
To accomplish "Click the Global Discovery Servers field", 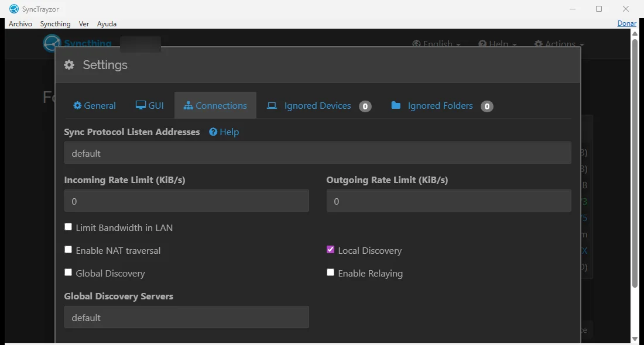I will (x=186, y=317).
